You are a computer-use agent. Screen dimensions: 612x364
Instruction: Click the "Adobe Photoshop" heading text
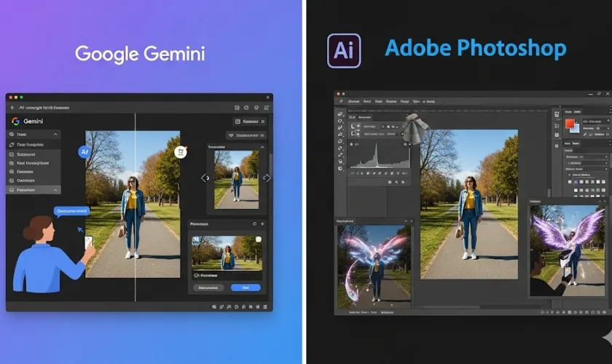pyautogui.click(x=475, y=48)
